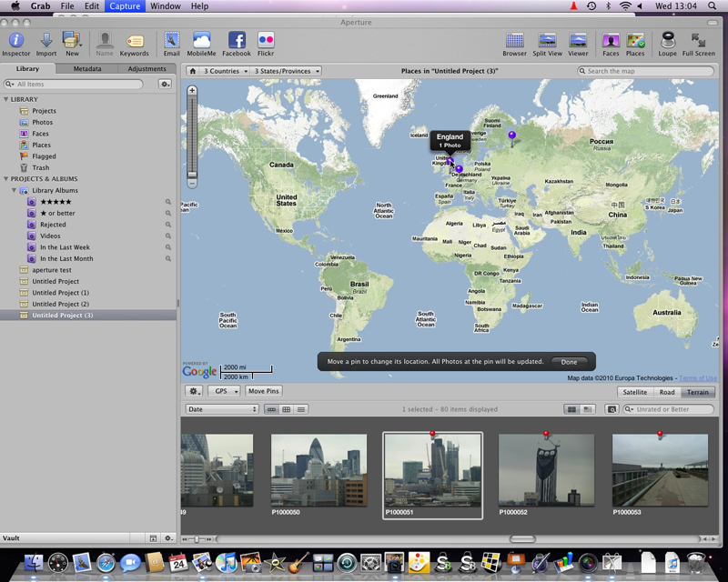Open the 3 States/Provinces dropdown

[x=286, y=71]
